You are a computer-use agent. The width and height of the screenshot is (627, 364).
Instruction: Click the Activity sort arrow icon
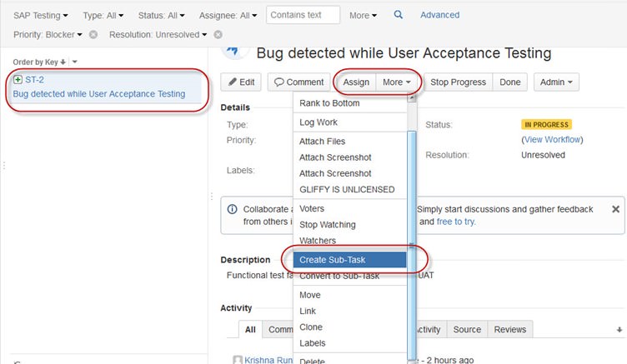point(619,330)
